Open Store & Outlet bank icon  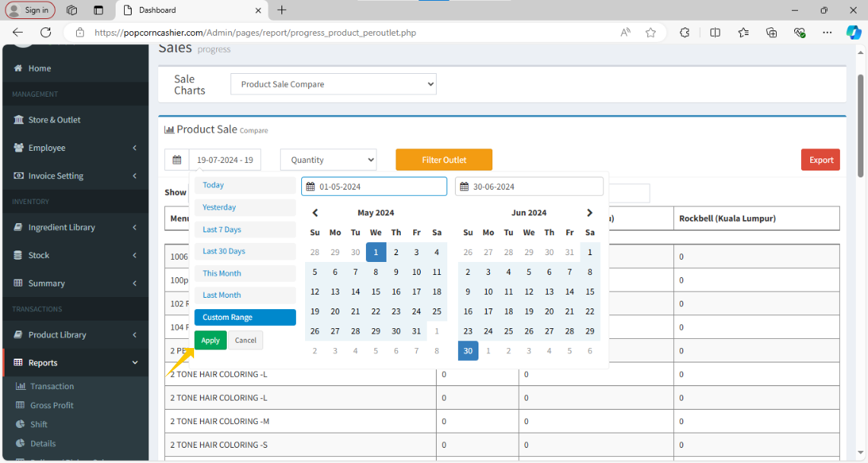coord(18,120)
